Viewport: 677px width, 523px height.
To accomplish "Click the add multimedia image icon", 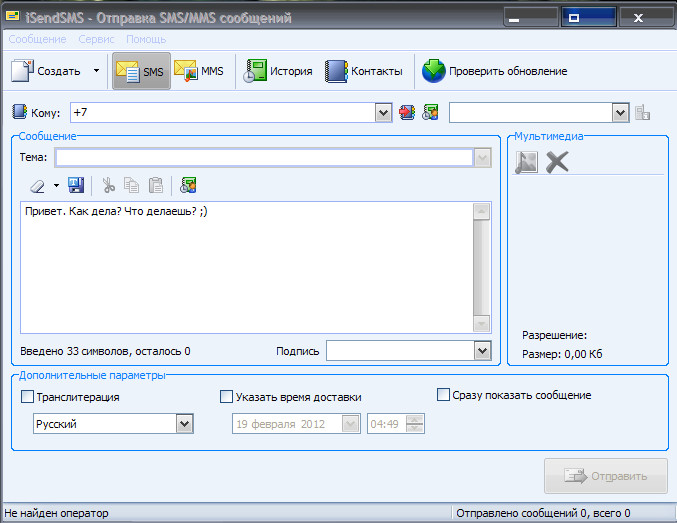I will (526, 162).
